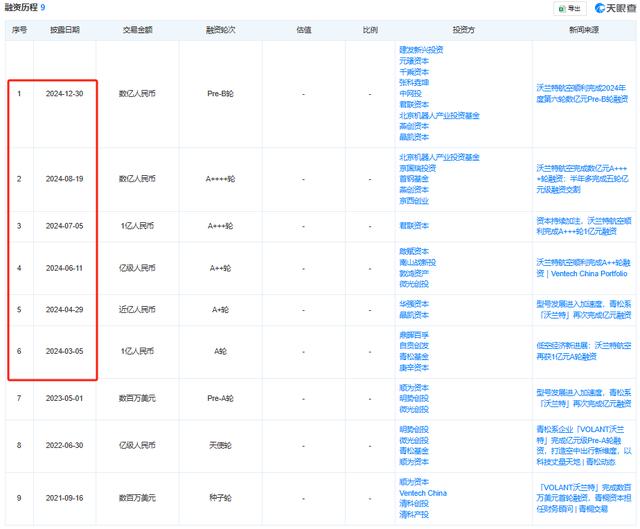Screen dimensions: 640x529
Task: Open investor link 张科垚坤
Action: click(414, 82)
